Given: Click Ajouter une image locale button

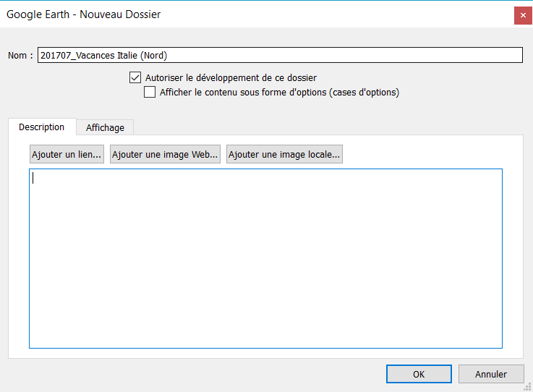Looking at the screenshot, I should pyautogui.click(x=284, y=154).
